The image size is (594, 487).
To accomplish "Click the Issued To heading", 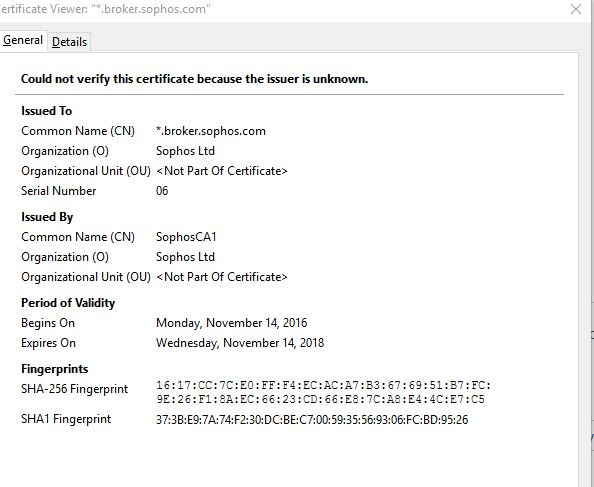I will coord(47,111).
